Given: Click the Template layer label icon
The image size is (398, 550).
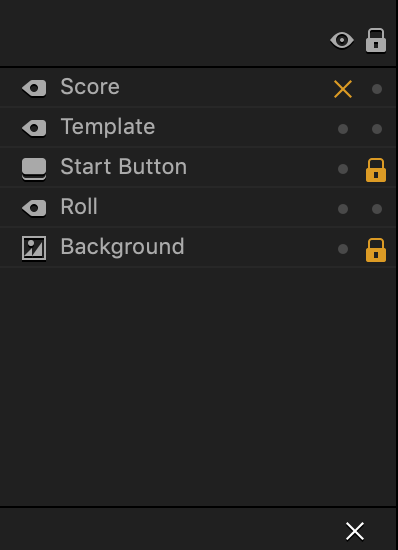Looking at the screenshot, I should pos(34,128).
